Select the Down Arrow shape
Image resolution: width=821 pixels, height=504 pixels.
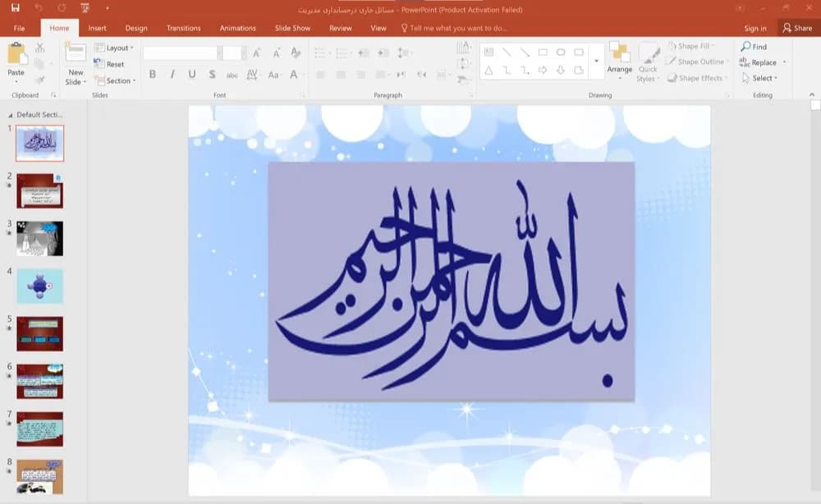pyautogui.click(x=561, y=70)
